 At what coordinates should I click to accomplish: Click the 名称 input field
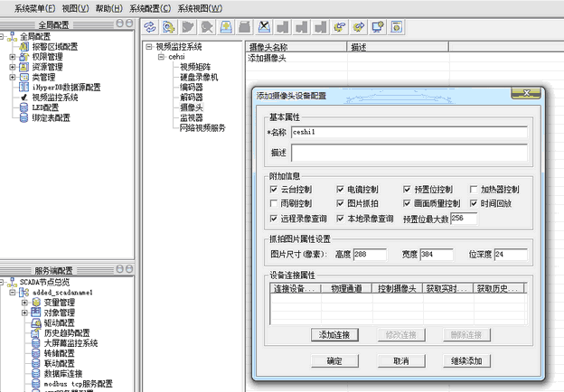tap(409, 132)
